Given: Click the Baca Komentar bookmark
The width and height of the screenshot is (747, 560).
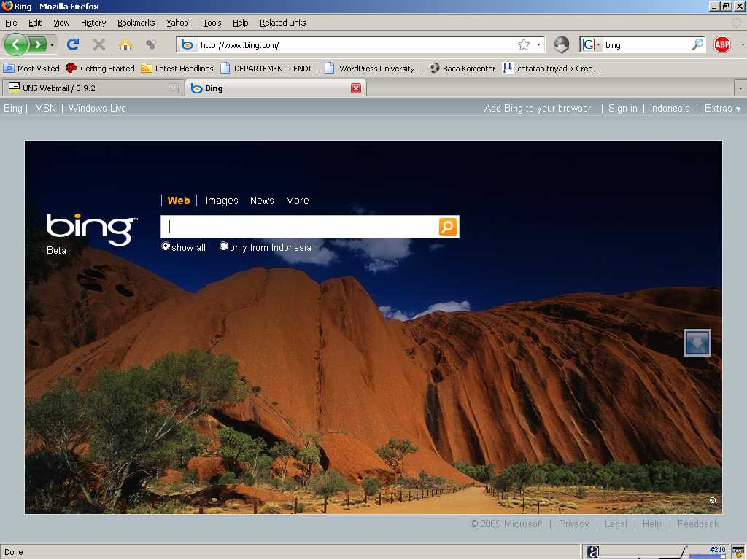Looking at the screenshot, I should pyautogui.click(x=462, y=68).
